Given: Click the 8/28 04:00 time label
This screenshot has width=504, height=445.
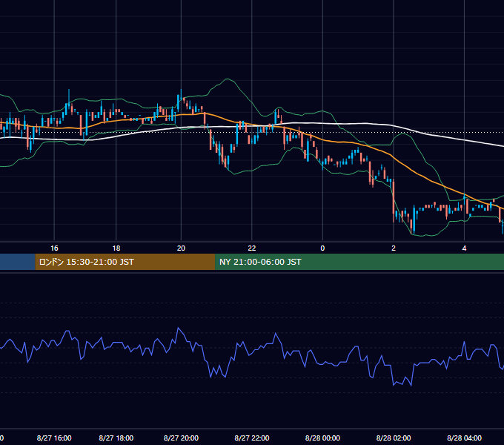Looking at the screenshot, I should pyautogui.click(x=464, y=438).
